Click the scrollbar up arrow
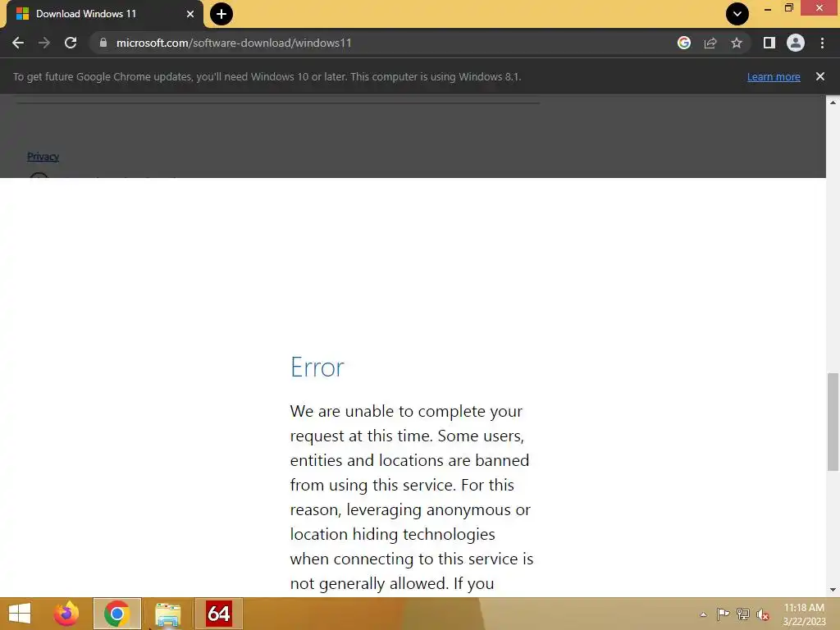Screen dimensions: 840x630 click(x=833, y=102)
